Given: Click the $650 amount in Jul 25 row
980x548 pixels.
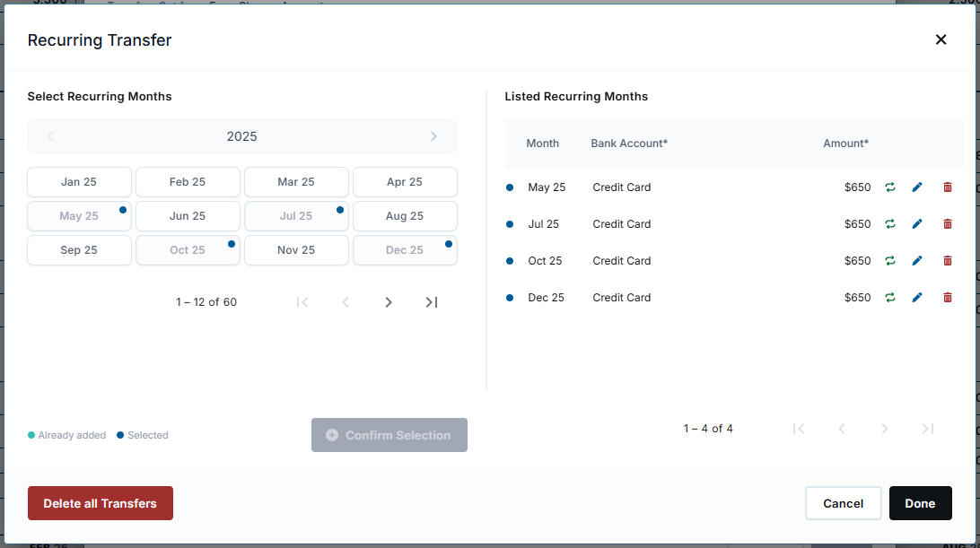Looking at the screenshot, I should (858, 223).
